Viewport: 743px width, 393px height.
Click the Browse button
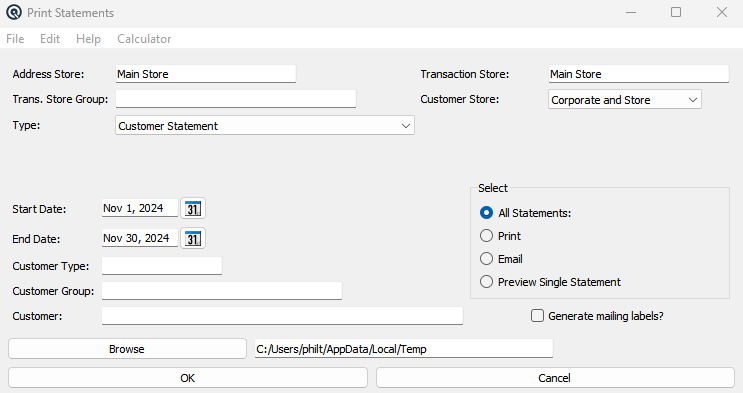click(127, 349)
